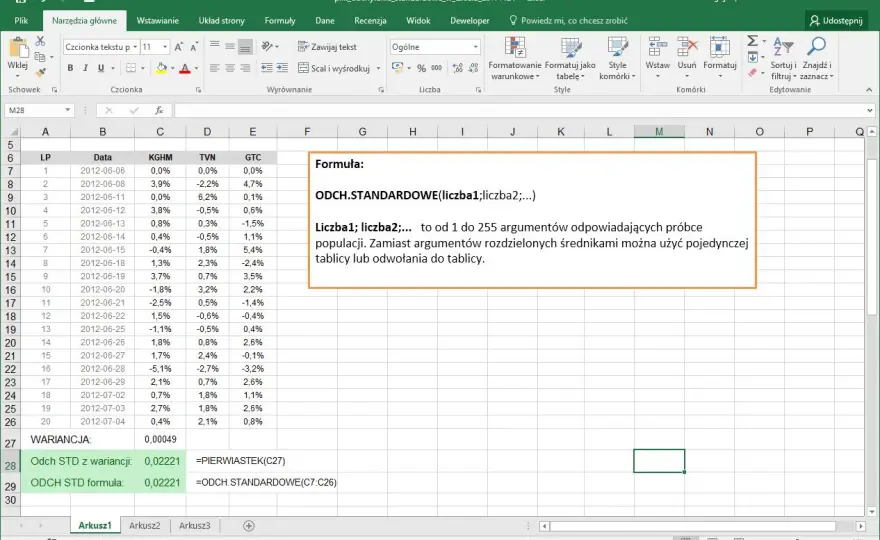Viewport: 880px width, 540px height.
Task: Click the clear eraser icon
Action: pyautogui.click(x=753, y=72)
